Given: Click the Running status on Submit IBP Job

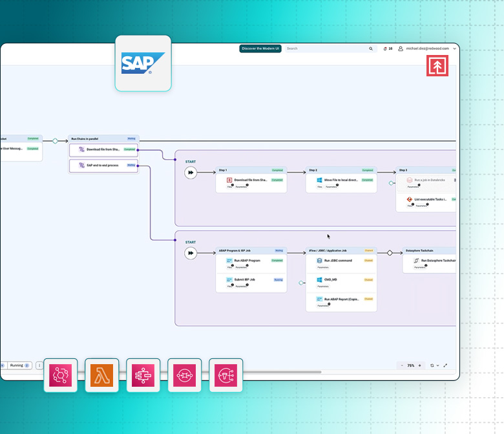Looking at the screenshot, I should (278, 279).
